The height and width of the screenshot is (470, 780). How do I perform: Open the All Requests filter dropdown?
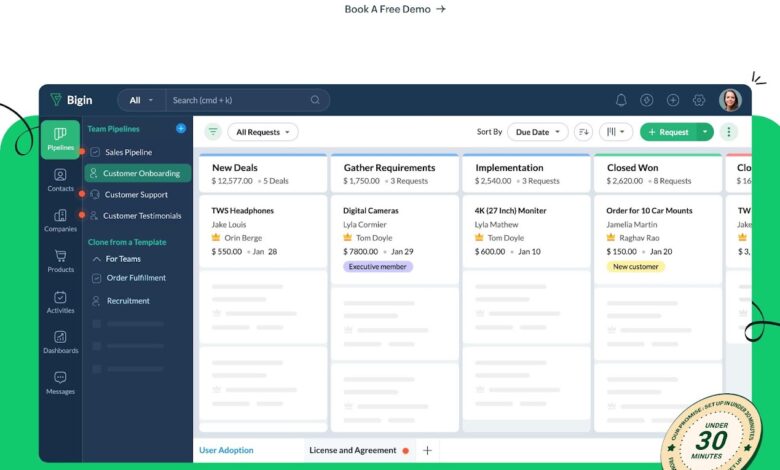tap(263, 132)
